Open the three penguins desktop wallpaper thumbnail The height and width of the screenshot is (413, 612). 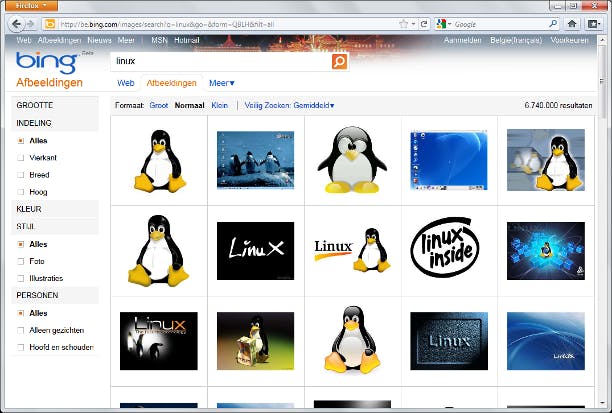coord(255,160)
